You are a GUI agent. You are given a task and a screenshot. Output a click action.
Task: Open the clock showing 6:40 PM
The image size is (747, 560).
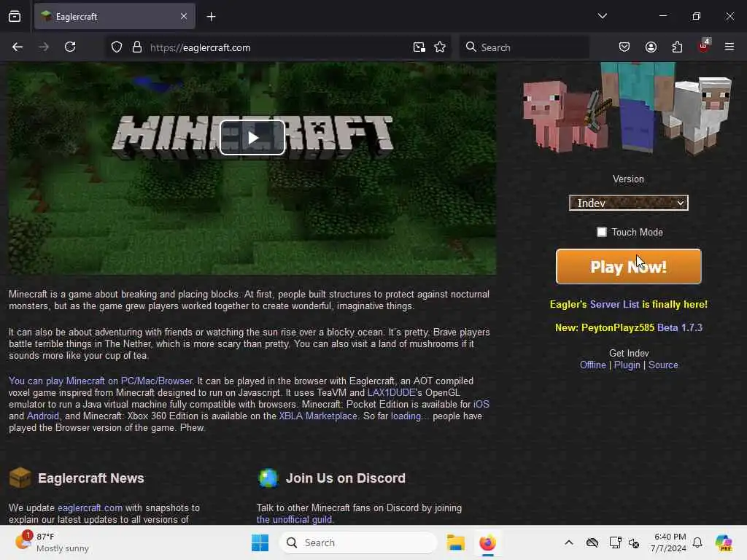[668, 542]
